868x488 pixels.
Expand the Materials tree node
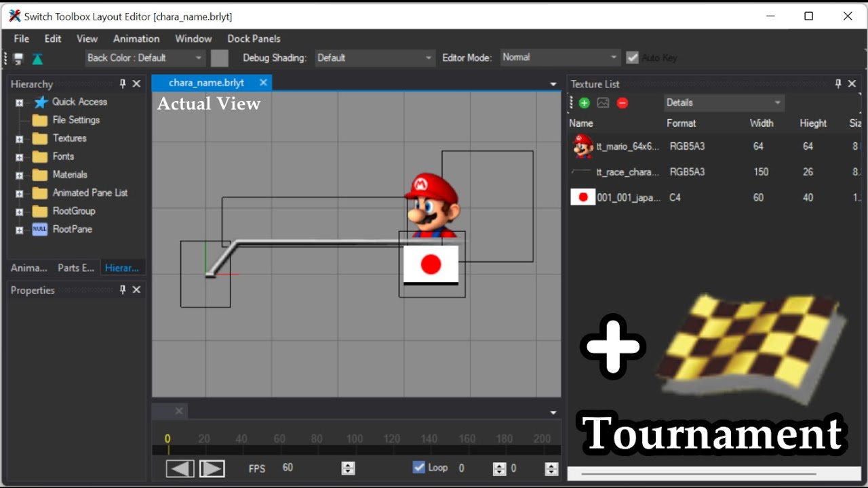point(19,176)
